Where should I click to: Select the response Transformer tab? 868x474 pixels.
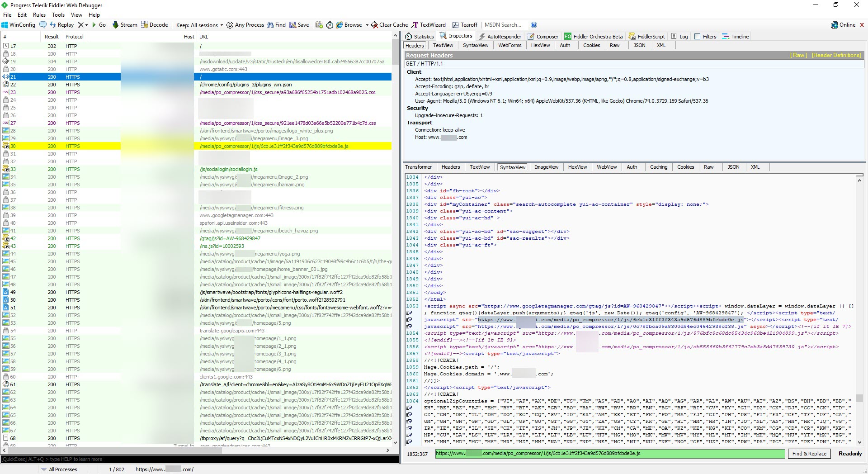(418, 167)
